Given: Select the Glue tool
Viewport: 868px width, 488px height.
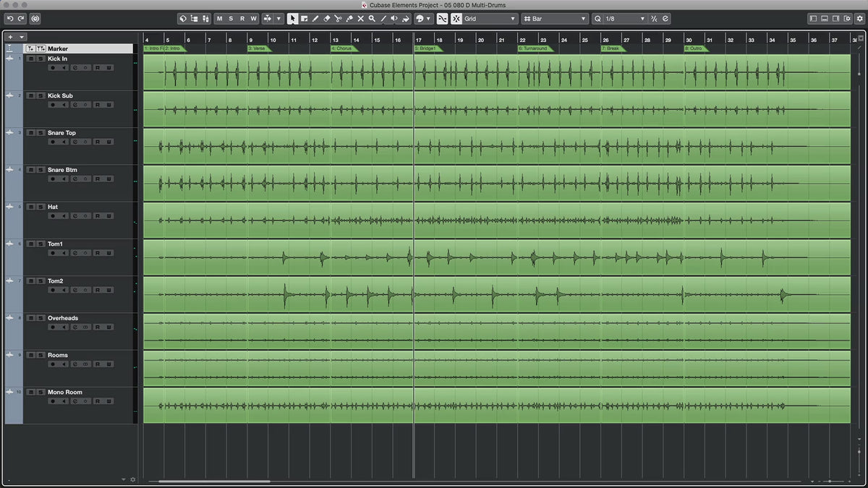Looking at the screenshot, I should click(x=349, y=19).
